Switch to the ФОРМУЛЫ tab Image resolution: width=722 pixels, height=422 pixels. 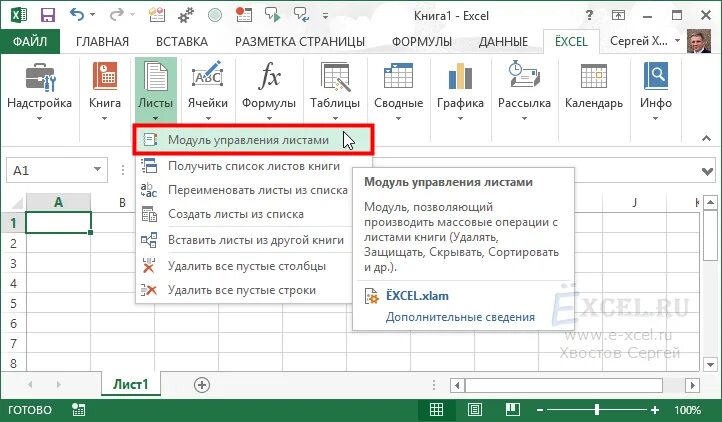tap(422, 41)
